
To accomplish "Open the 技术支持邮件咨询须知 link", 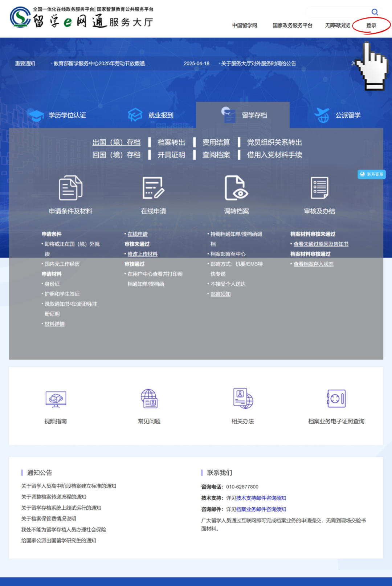I will coord(261,498).
